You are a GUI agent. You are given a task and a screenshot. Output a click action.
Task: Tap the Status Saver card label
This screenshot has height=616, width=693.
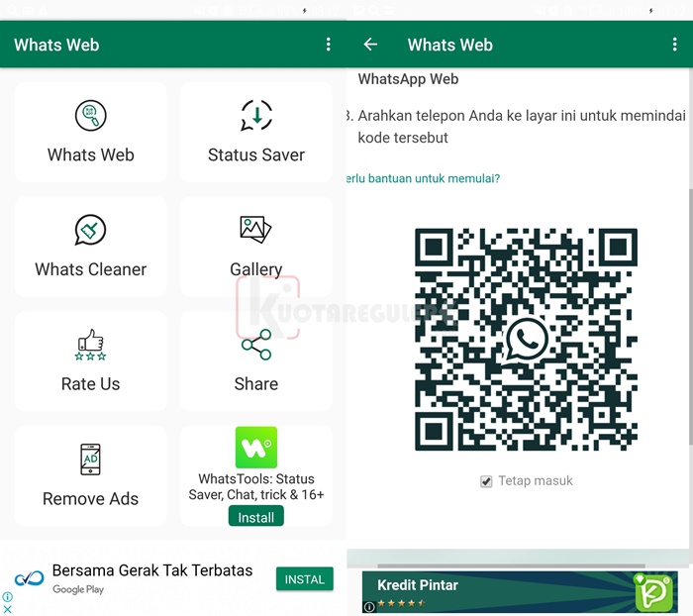point(256,154)
